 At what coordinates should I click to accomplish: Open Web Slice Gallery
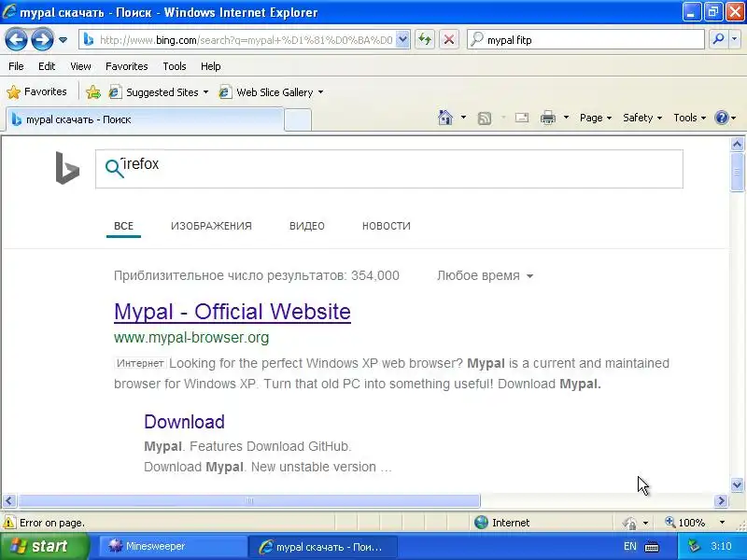point(266,91)
